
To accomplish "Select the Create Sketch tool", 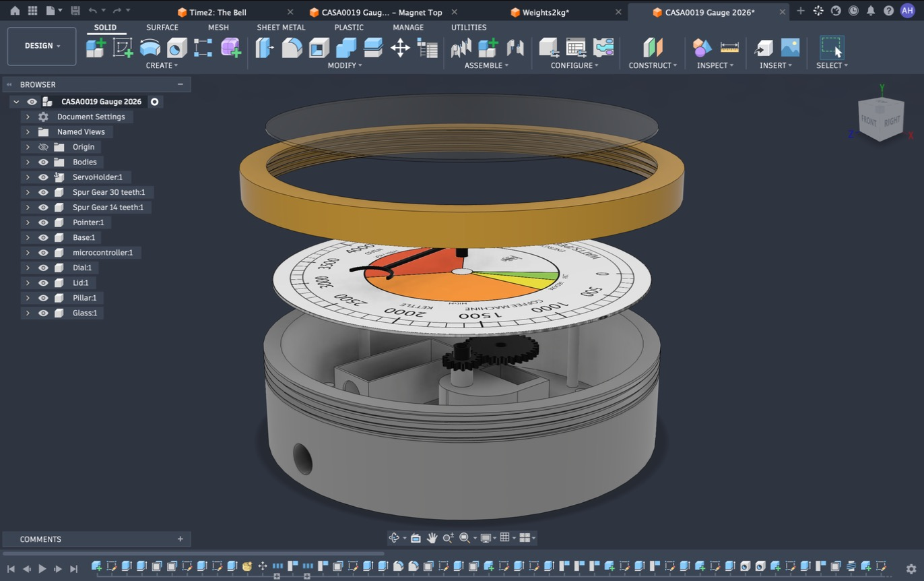I will point(123,48).
